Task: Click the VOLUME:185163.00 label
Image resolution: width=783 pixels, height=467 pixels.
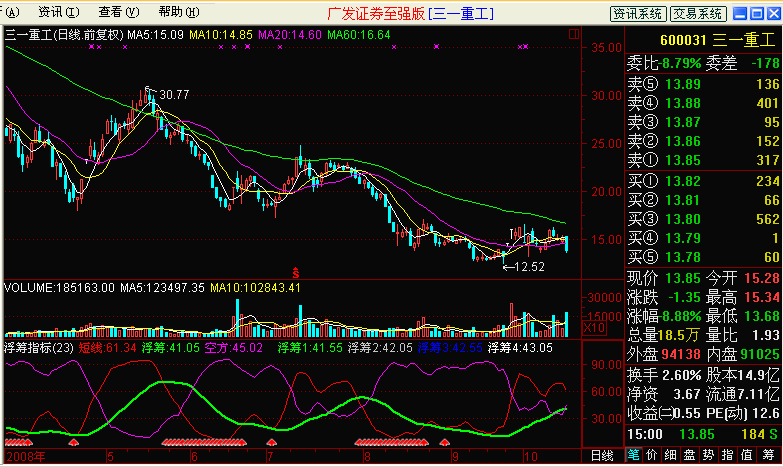Action: (59, 288)
